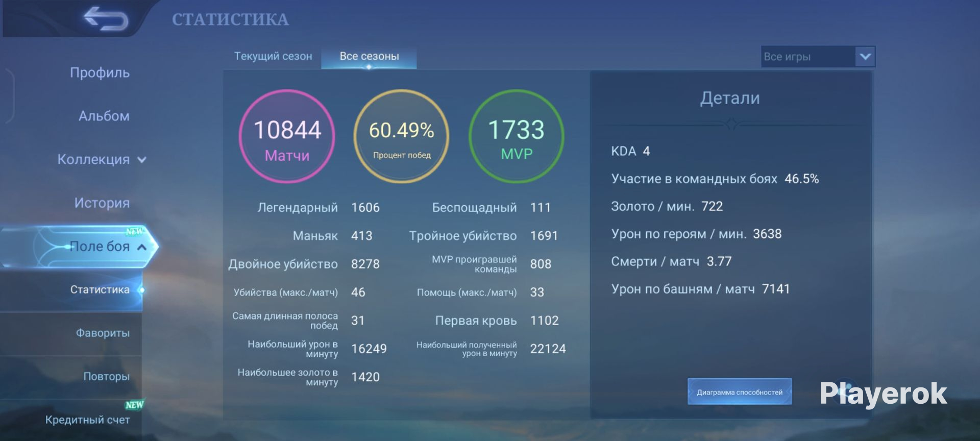This screenshot has height=441, width=980.
Task: Select the Первая кровь 1102 value
Action: click(545, 321)
